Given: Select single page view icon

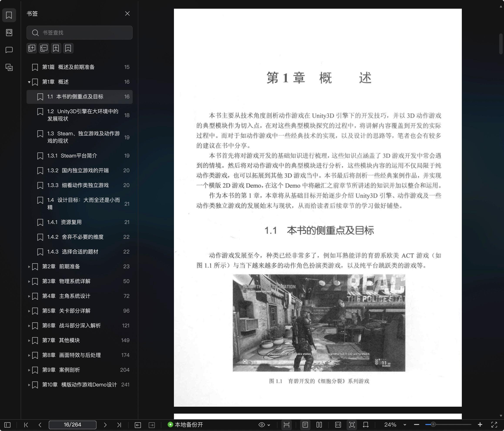Looking at the screenshot, I should pos(305,425).
